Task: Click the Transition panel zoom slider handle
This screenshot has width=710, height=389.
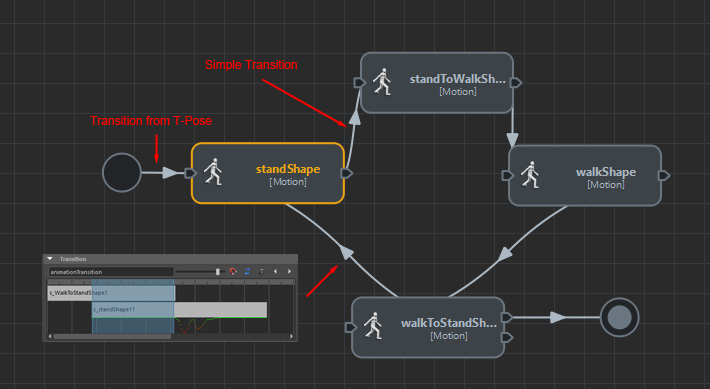Action: [x=218, y=272]
